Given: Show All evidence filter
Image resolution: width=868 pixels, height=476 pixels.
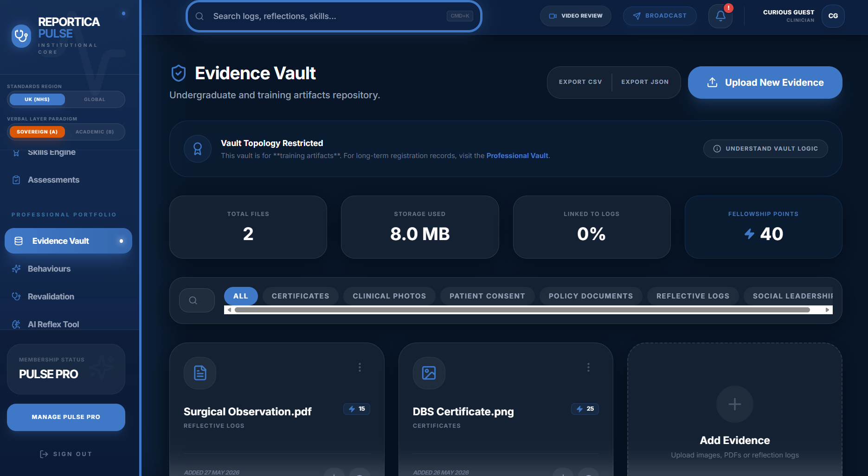Looking at the screenshot, I should [x=241, y=296].
